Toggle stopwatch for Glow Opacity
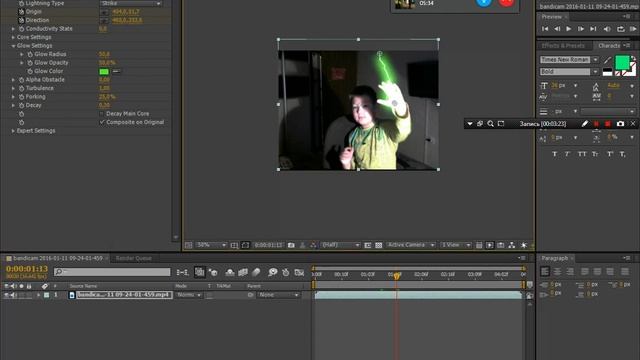This screenshot has width=640, height=360. (30, 63)
